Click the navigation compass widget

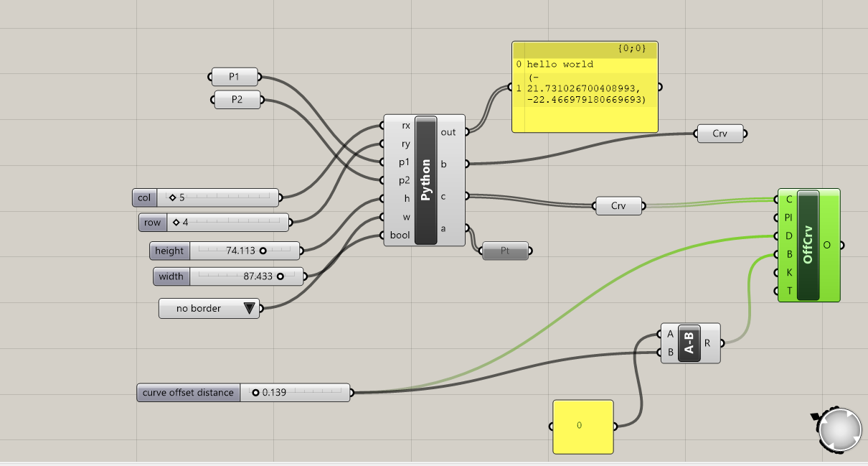pos(839,429)
